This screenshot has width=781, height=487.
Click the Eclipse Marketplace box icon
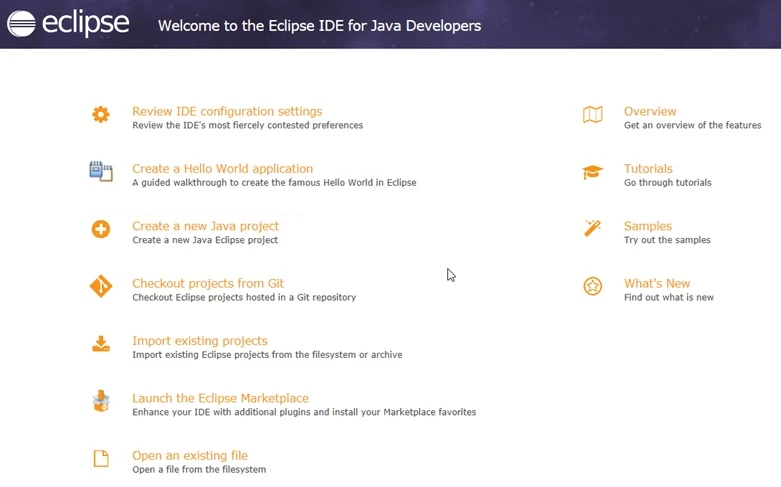(x=101, y=401)
